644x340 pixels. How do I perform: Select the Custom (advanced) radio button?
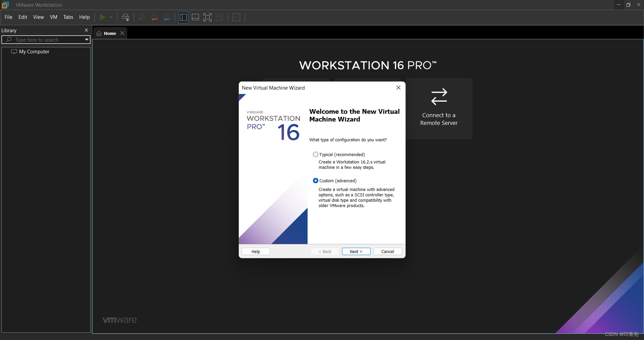tap(316, 181)
